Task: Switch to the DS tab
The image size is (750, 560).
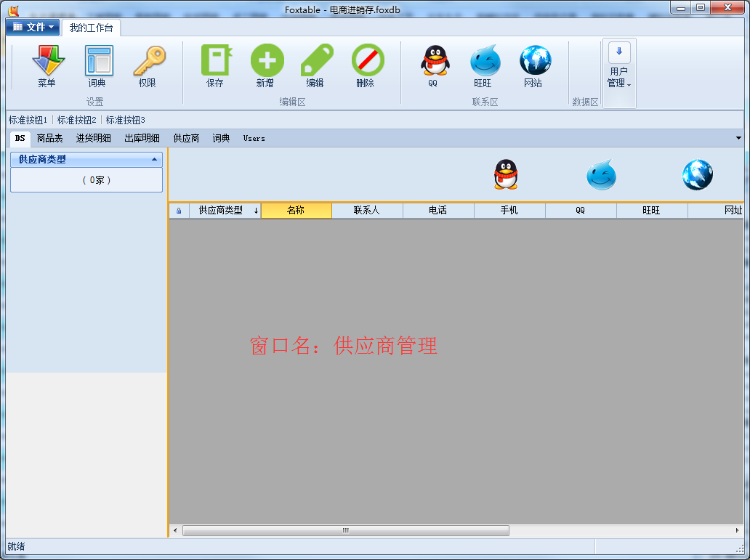Action: pos(20,138)
